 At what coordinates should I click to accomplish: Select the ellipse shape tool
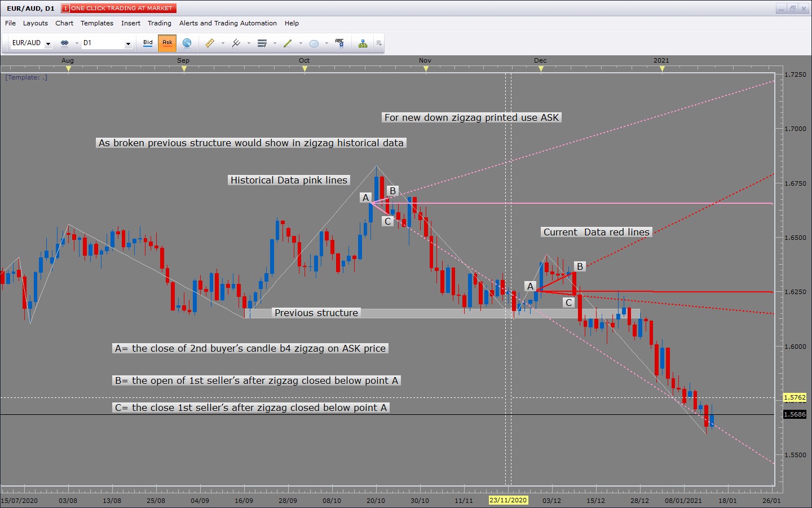click(314, 43)
